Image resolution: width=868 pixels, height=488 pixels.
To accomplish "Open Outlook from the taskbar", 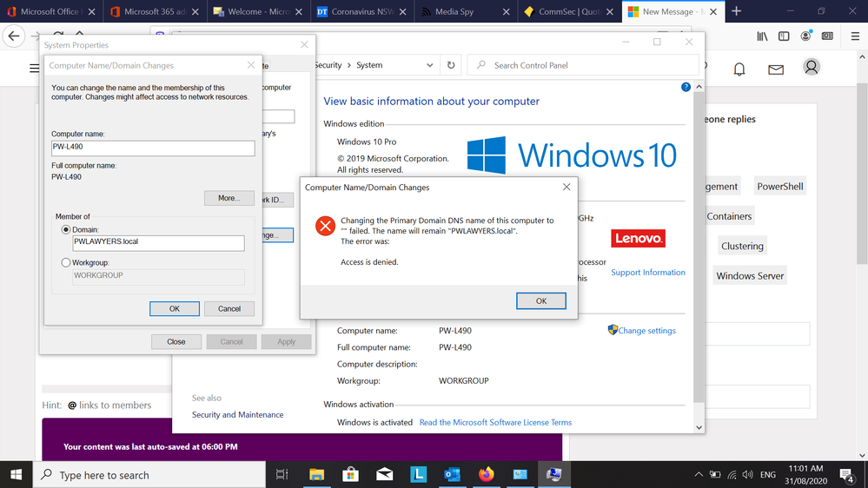I will tap(453, 475).
